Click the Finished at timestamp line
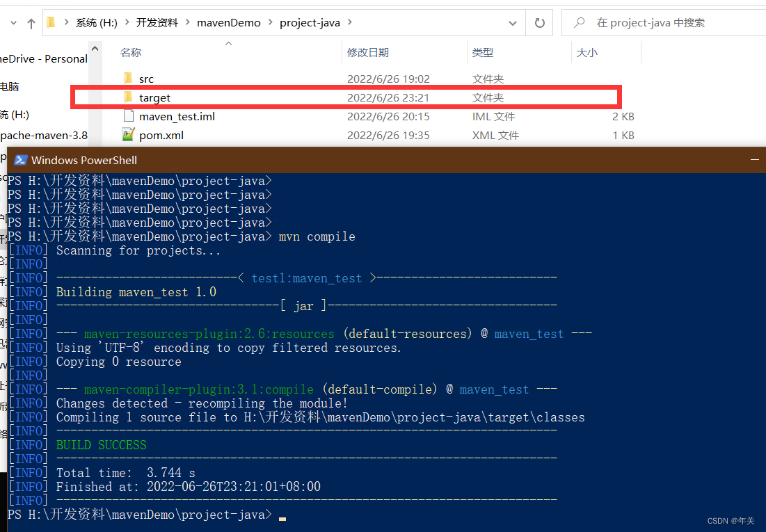Screen dimensions: 766x532 click(189, 487)
